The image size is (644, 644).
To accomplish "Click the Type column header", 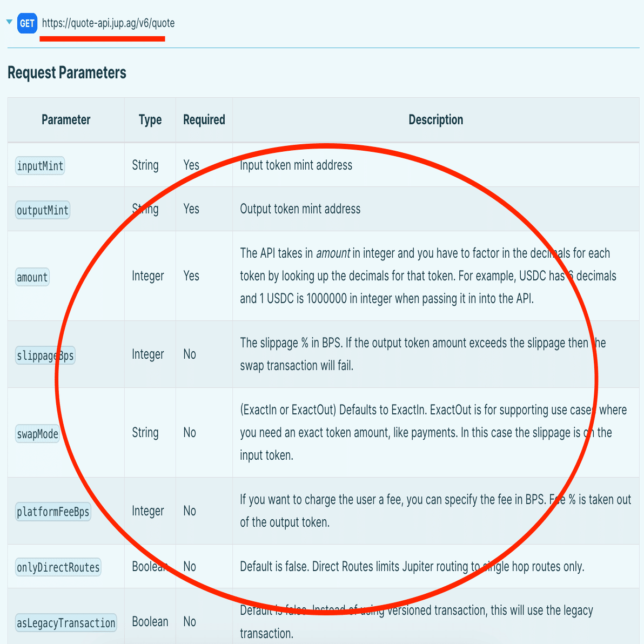I will [150, 120].
